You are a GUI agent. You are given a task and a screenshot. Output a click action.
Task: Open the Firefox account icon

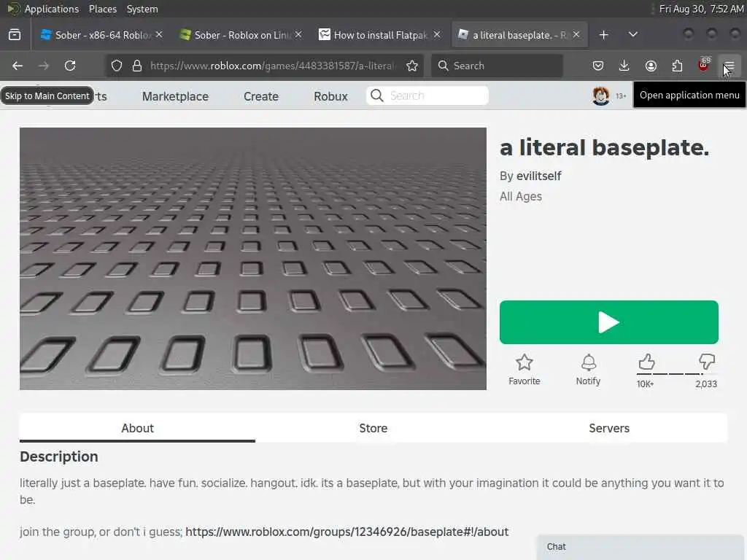(651, 66)
